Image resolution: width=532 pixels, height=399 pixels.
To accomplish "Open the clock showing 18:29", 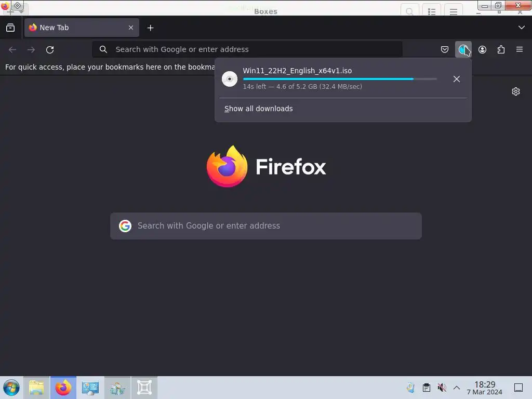I will 485,388.
